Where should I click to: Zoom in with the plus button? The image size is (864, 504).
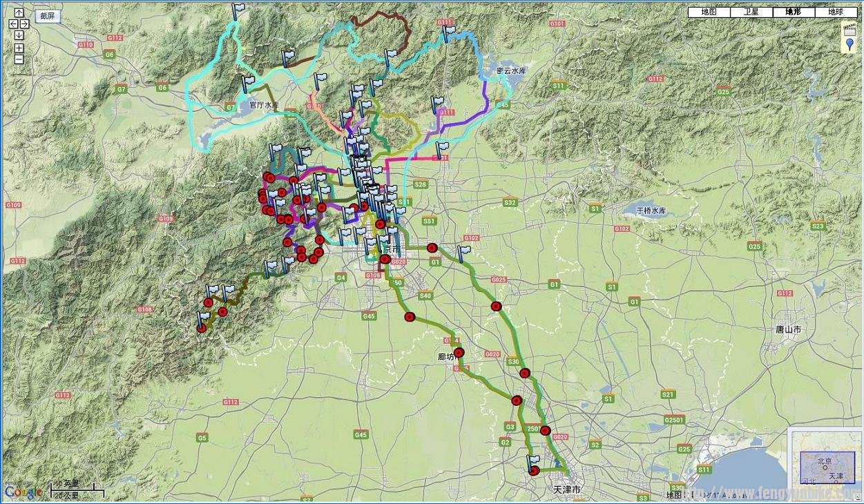19,48
